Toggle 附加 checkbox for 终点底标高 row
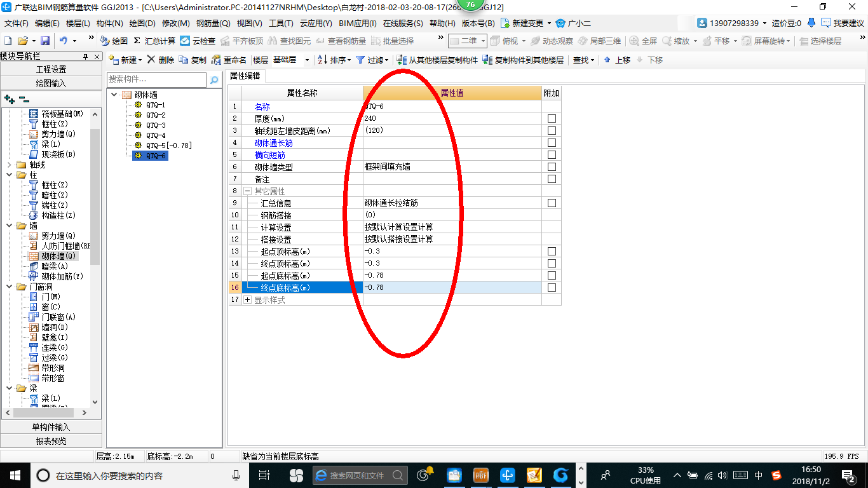Image resolution: width=868 pixels, height=488 pixels. (x=552, y=288)
